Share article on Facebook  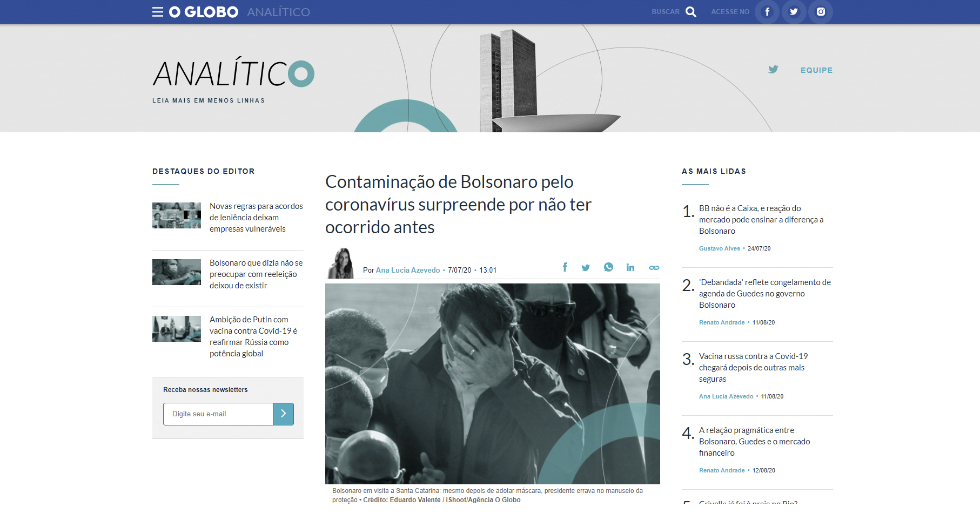[x=565, y=267]
